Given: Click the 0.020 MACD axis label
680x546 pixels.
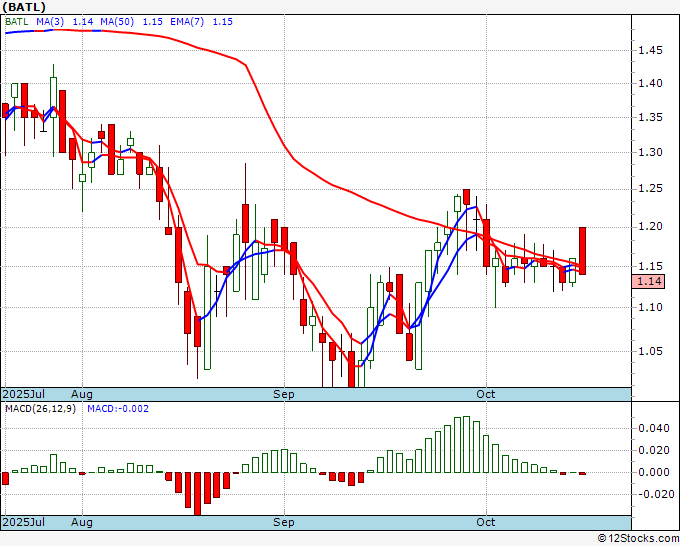Looking at the screenshot, I should click(x=654, y=450).
